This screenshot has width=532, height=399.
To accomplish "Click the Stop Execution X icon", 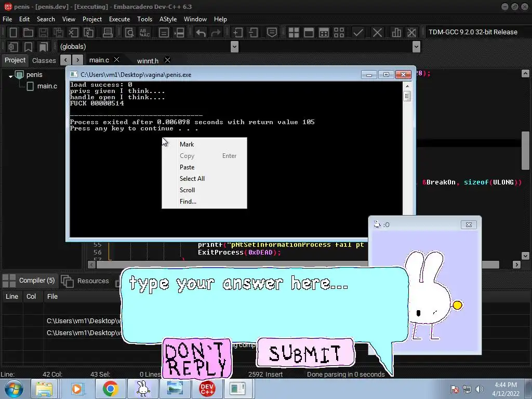I will pos(377,33).
